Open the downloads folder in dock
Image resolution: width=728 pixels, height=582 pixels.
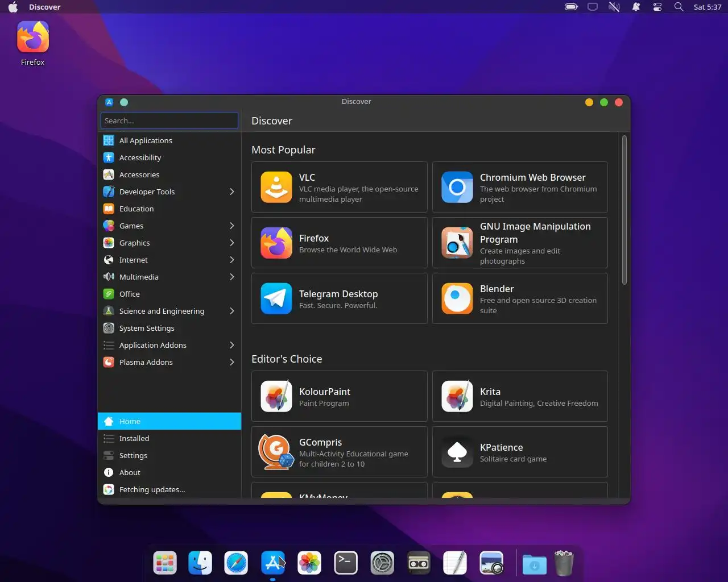(x=534, y=564)
